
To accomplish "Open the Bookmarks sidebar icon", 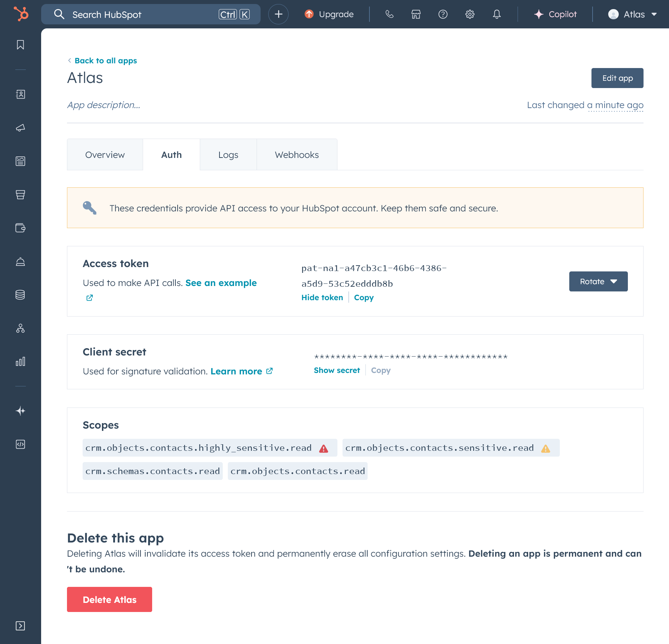I will 20,45.
